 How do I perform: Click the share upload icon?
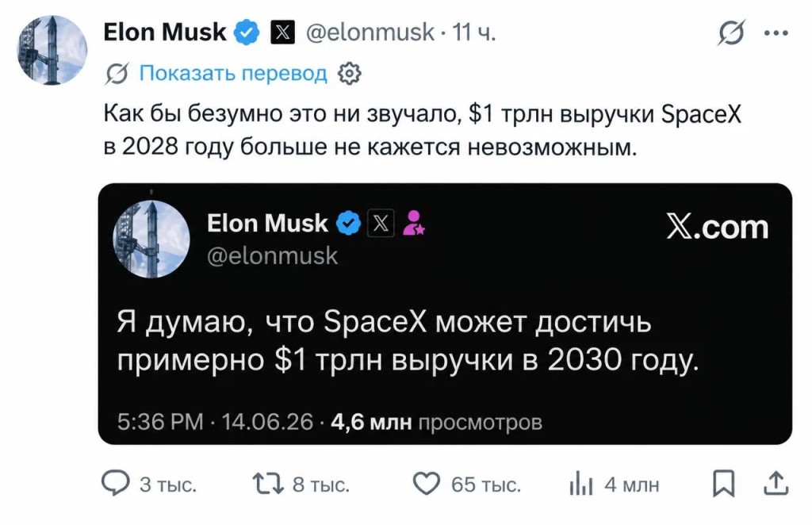pos(776,483)
